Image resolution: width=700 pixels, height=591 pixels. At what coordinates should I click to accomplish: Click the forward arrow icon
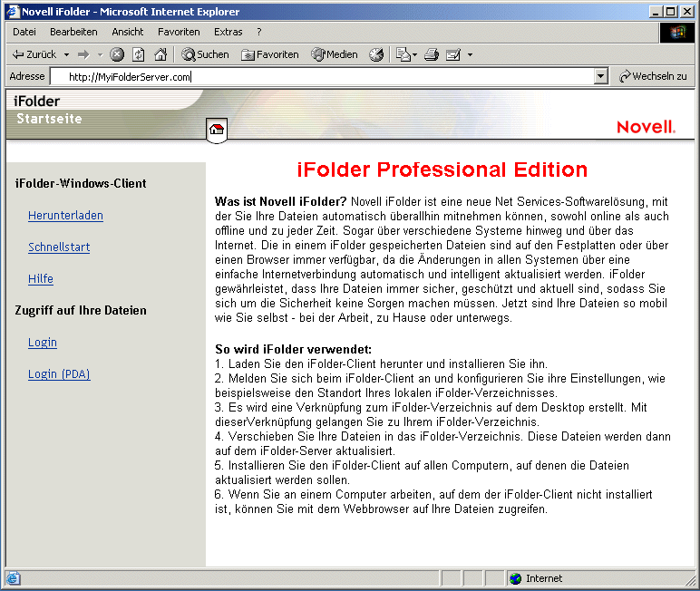coord(83,55)
